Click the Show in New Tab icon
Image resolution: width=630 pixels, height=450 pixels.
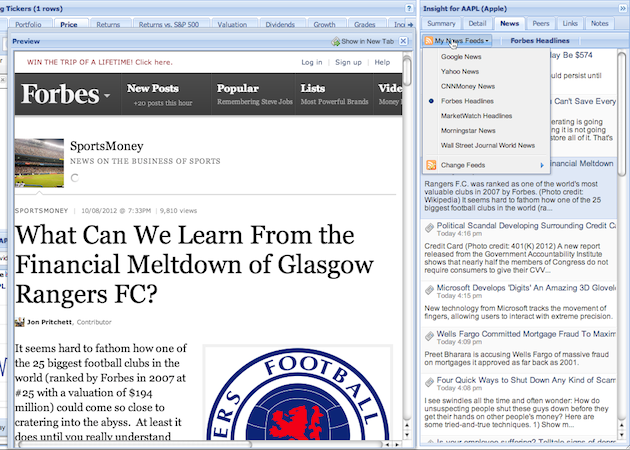pos(335,41)
